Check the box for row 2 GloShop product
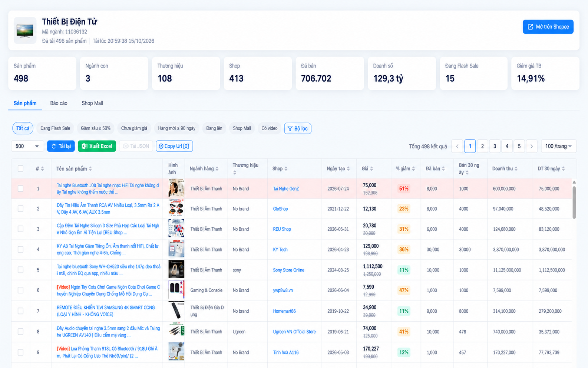Screen dimensions: 588x368 pyautogui.click(x=20, y=209)
